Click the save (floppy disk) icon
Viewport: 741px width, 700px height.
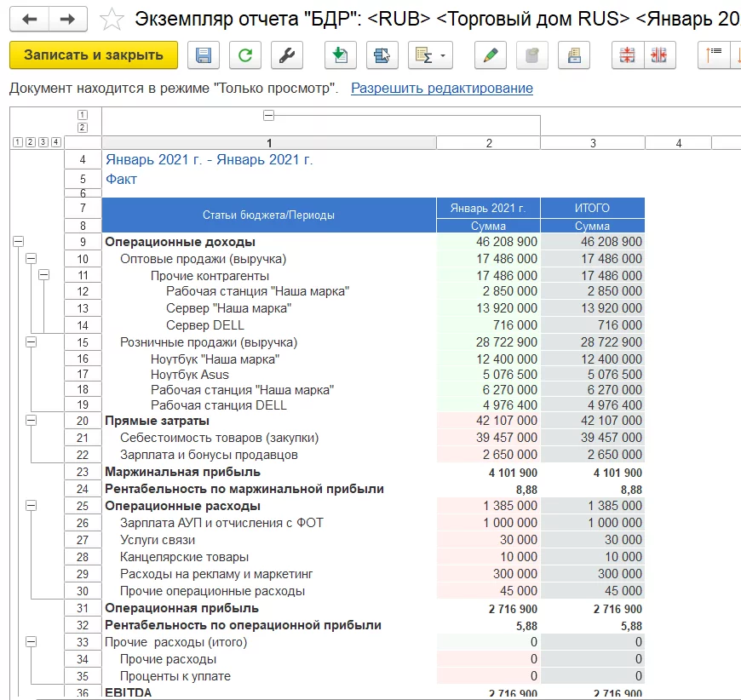coord(204,55)
